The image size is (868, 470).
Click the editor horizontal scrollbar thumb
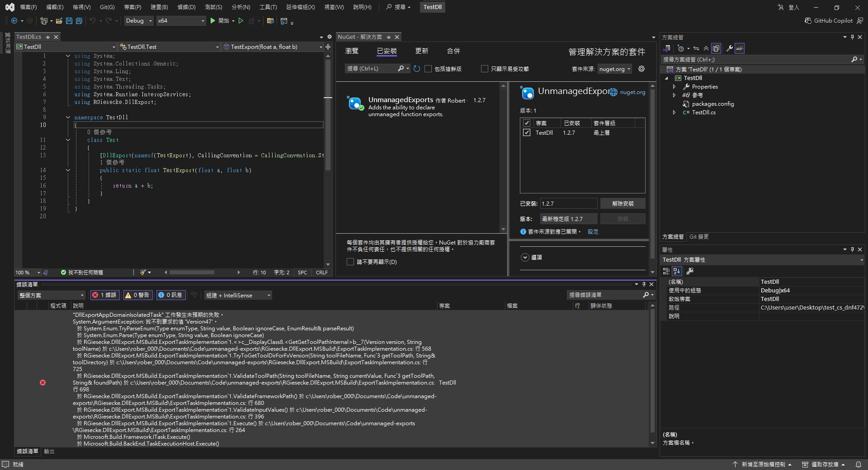pyautogui.click(x=192, y=273)
